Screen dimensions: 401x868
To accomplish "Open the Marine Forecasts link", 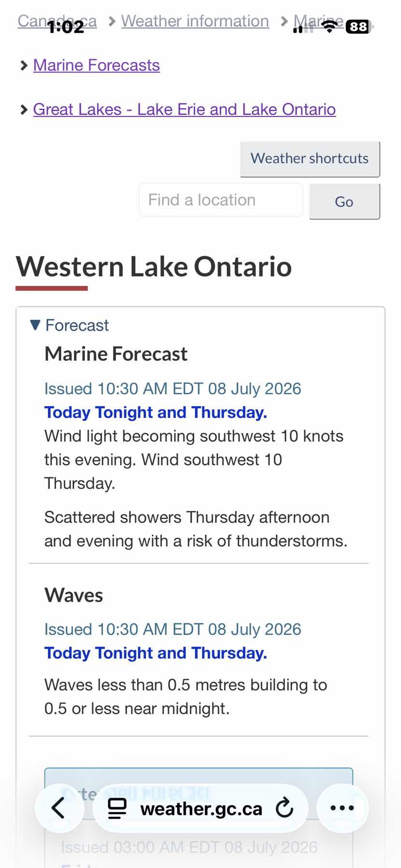I will click(97, 65).
